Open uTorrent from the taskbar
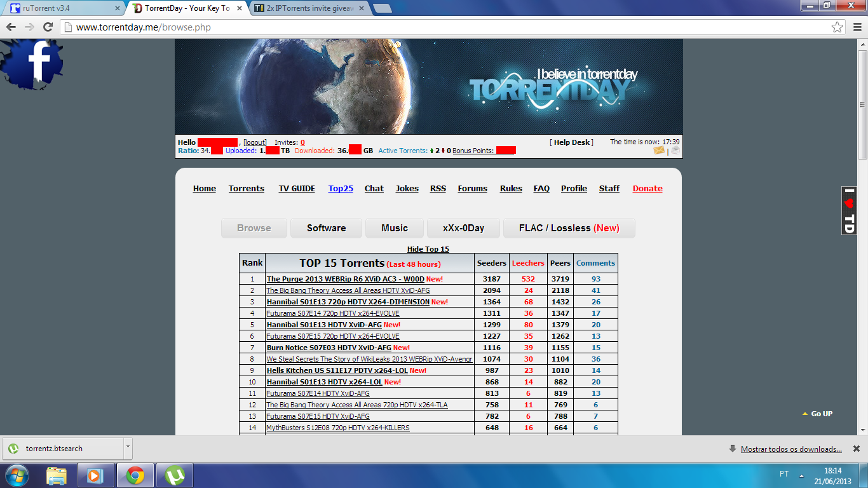868x488 pixels. coord(175,475)
